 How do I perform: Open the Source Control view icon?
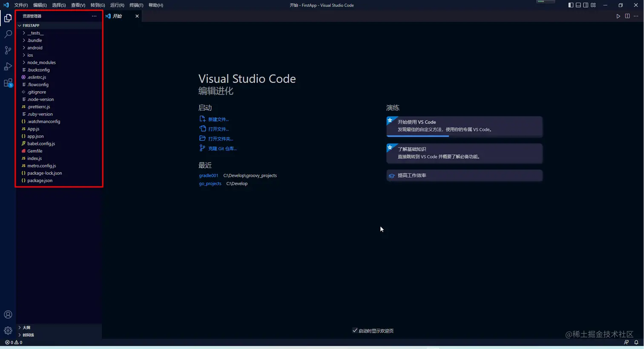coord(8,50)
